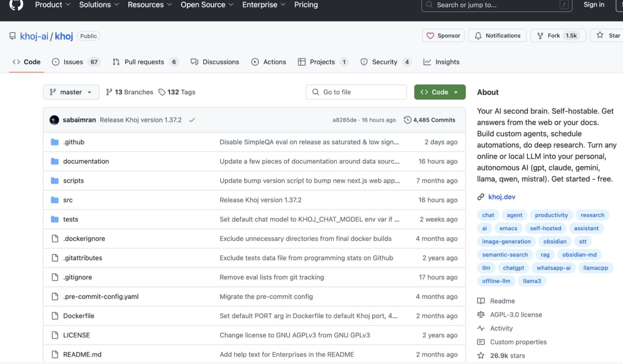The image size is (623, 364).
Task: Open the Enterprise dropdown
Action: point(264,5)
